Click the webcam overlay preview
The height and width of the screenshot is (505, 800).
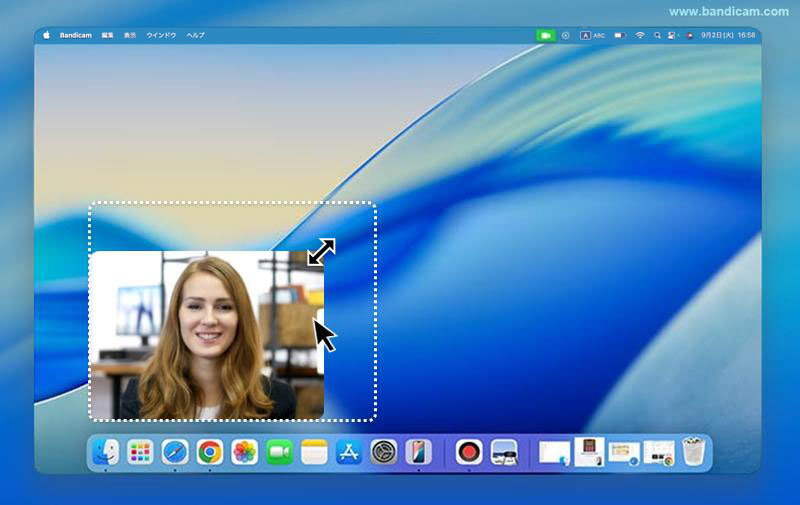coord(206,335)
